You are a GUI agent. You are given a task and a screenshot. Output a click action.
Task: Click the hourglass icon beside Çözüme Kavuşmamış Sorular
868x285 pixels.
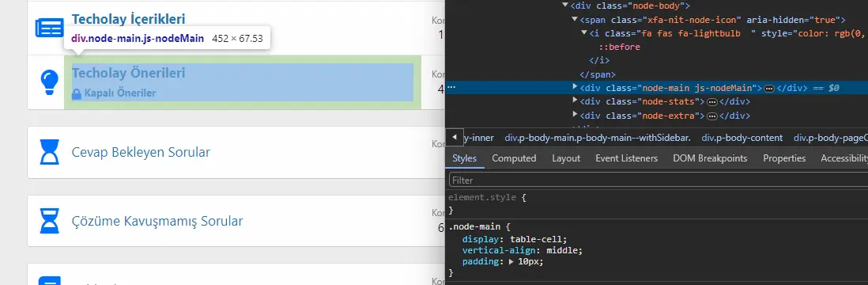(50, 221)
